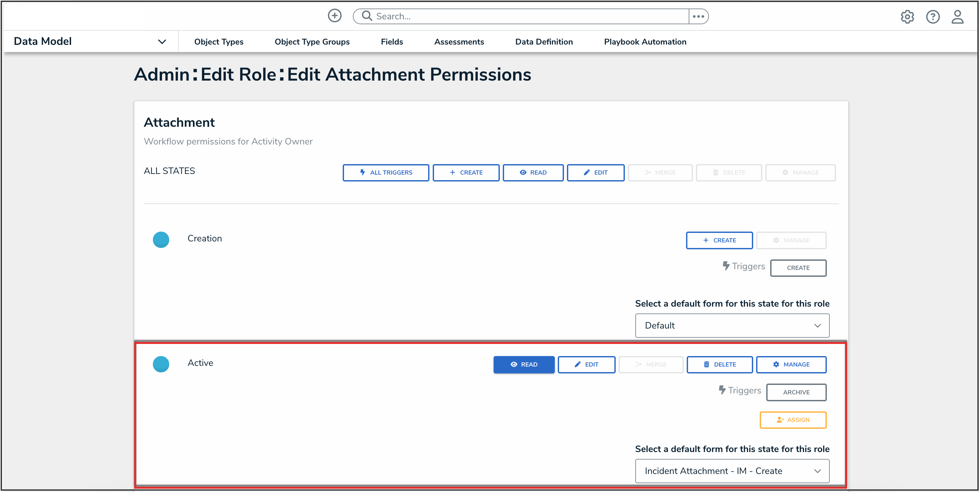Toggle Delete permission for Active state
980x492 pixels.
click(x=719, y=365)
